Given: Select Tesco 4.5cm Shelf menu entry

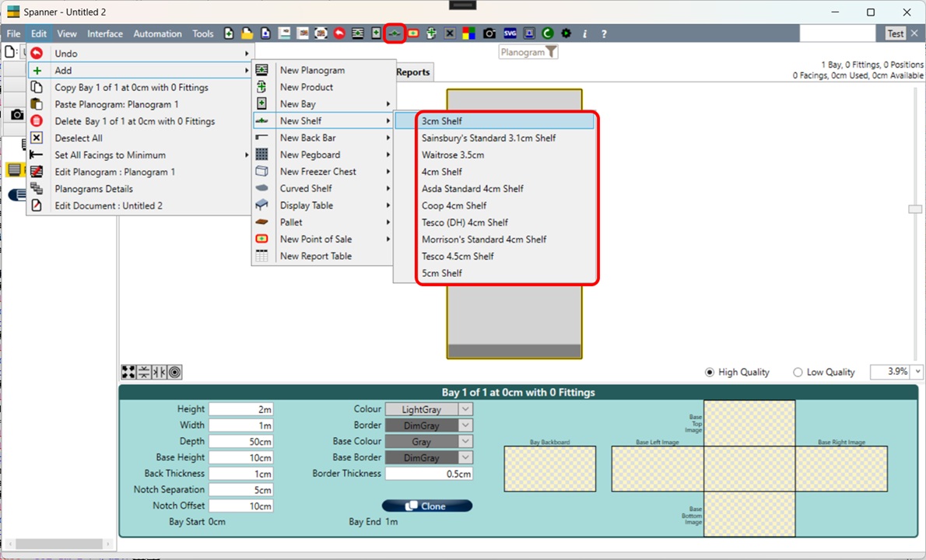Looking at the screenshot, I should (458, 257).
